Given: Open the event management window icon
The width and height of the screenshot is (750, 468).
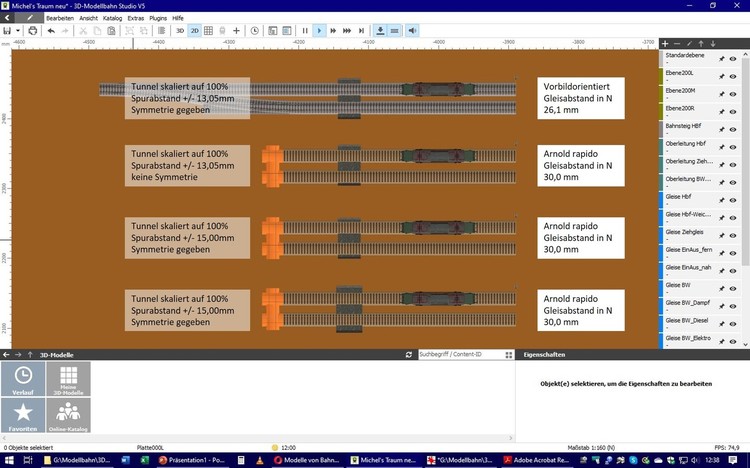Looking at the screenshot, I should [273, 31].
